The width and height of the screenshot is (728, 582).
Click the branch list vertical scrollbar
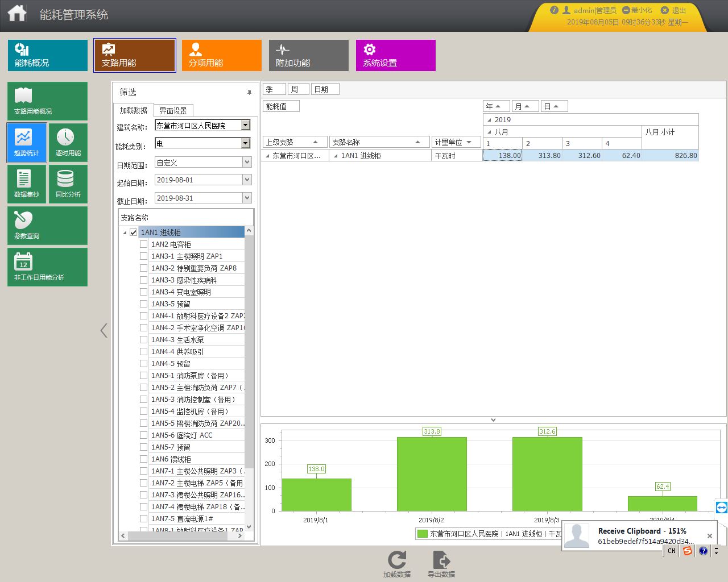249,378
